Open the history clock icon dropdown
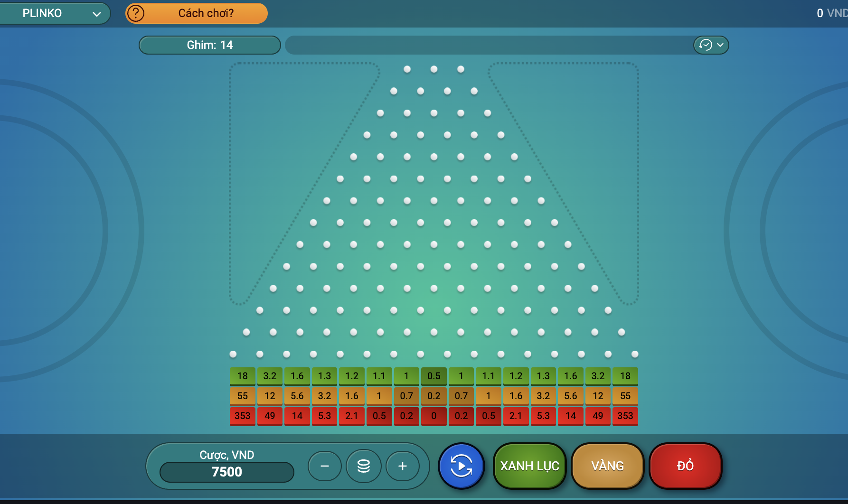The image size is (848, 504). click(706, 45)
